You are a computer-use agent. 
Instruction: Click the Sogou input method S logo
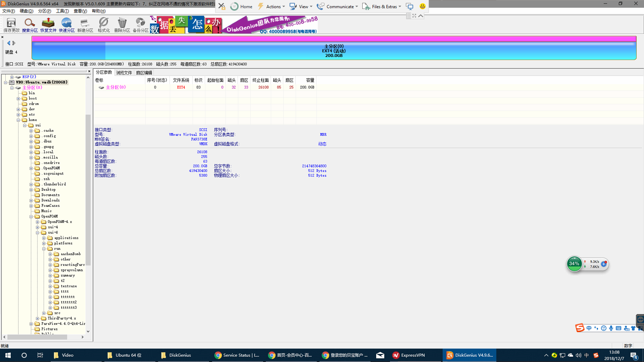[x=580, y=328]
